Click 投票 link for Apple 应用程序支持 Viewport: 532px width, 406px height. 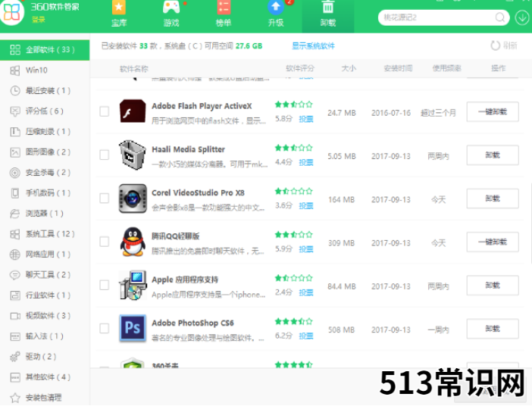(306, 292)
